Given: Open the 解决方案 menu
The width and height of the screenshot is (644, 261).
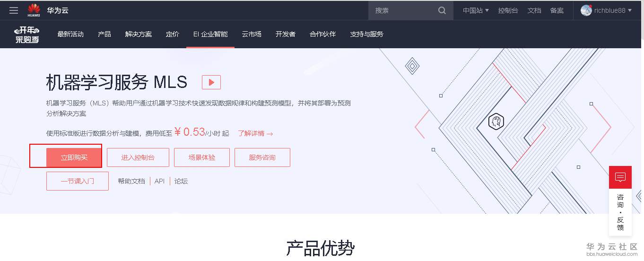Looking at the screenshot, I should [x=139, y=34].
